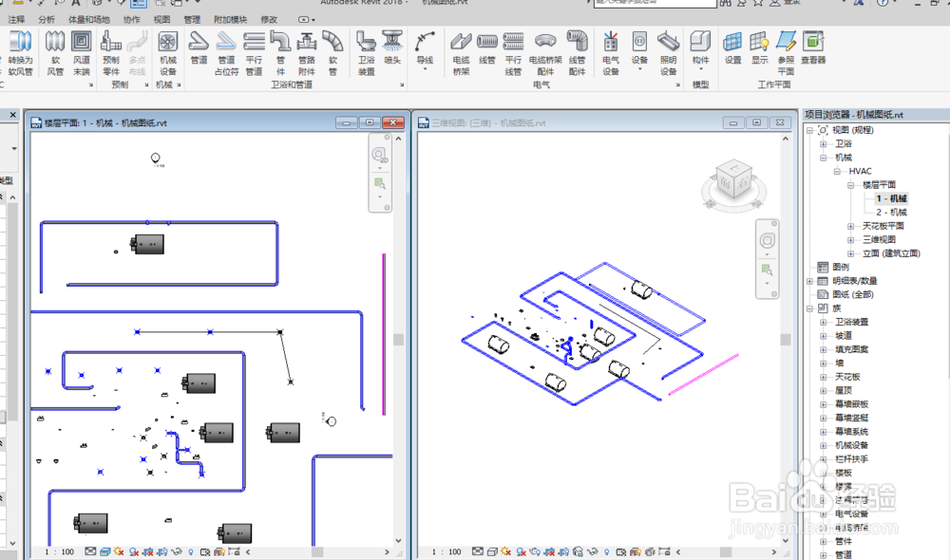Select the 线管配件 conduit fitting tool
Viewport: 950px width, 560px height.
pos(577,53)
